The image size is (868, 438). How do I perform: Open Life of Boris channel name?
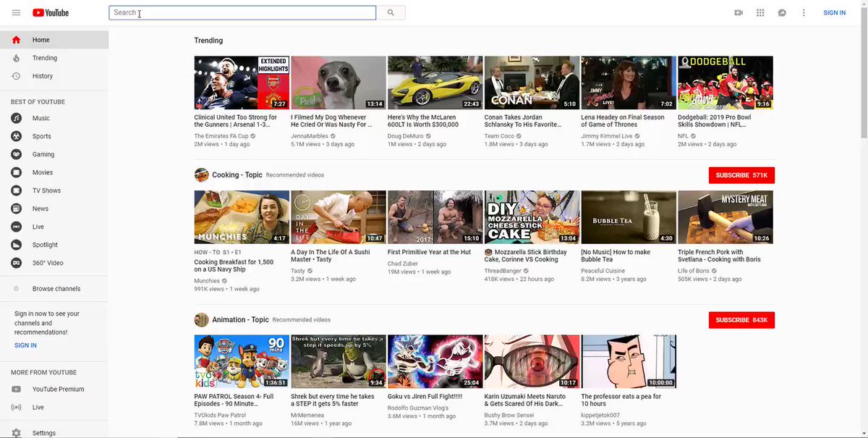tap(694, 271)
